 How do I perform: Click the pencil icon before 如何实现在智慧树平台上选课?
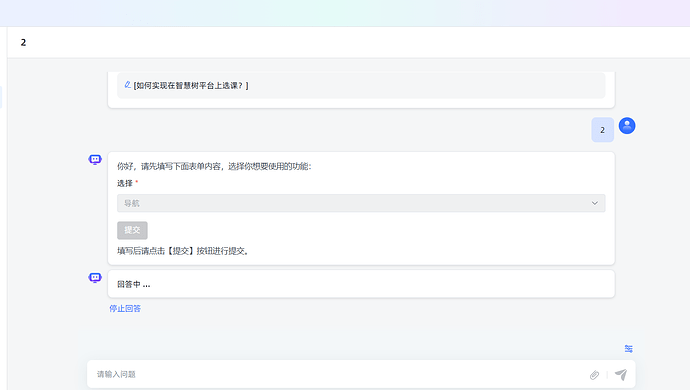pos(128,85)
